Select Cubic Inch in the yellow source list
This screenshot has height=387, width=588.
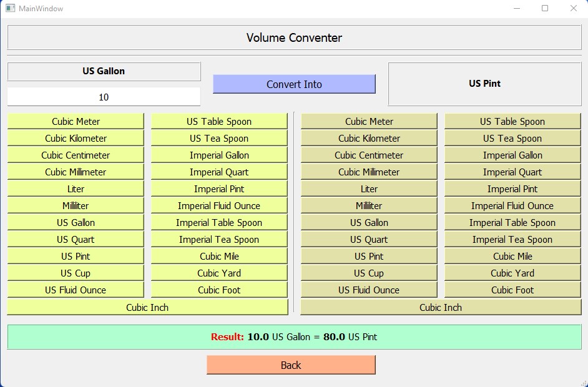click(147, 308)
